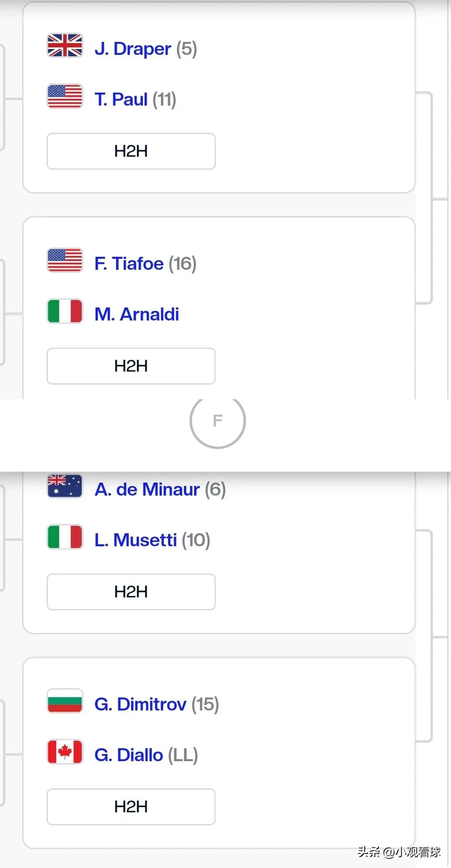The image size is (451, 868).
Task: Click the US flag beside T. Paul
Action: click(x=65, y=96)
